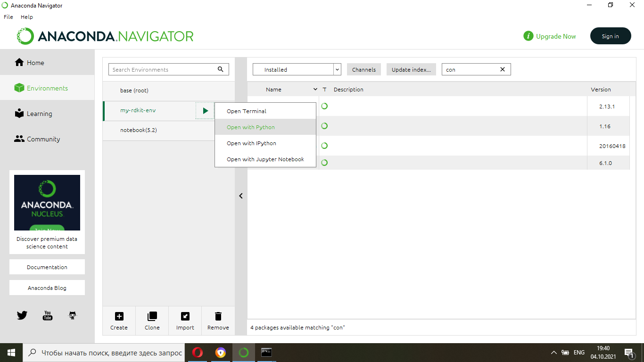Click the Update index button
The height and width of the screenshot is (362, 644).
tap(411, 69)
